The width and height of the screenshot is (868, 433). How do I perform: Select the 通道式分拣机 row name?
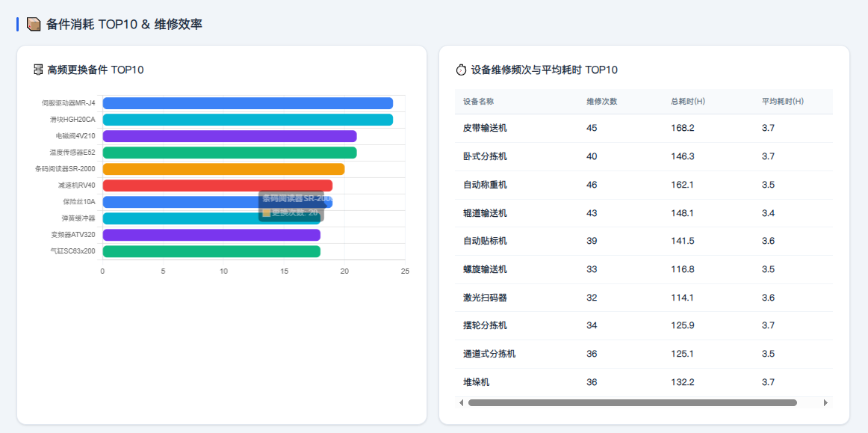[x=489, y=354]
